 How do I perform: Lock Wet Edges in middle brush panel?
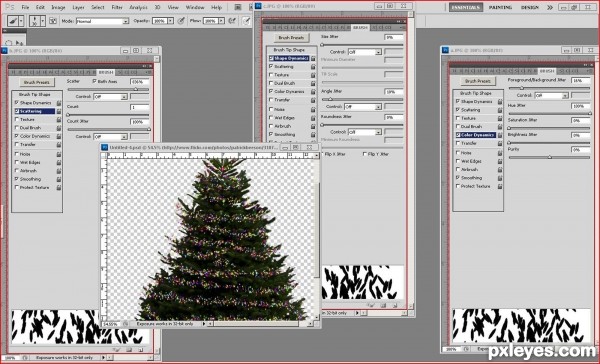pos(313,118)
